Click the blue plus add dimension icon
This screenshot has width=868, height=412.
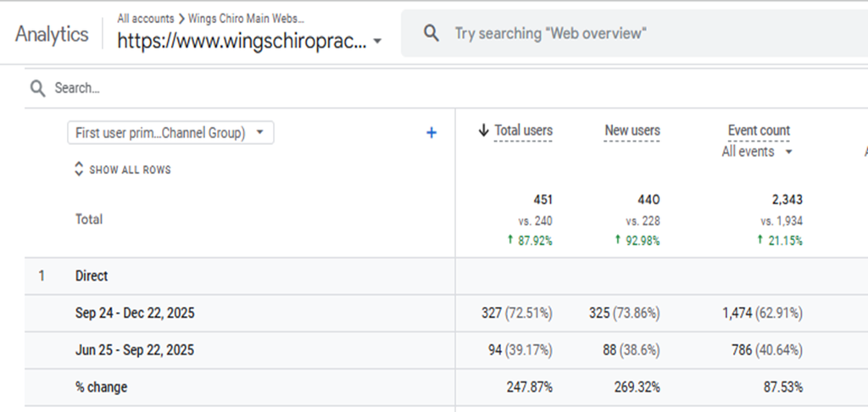pos(431,133)
